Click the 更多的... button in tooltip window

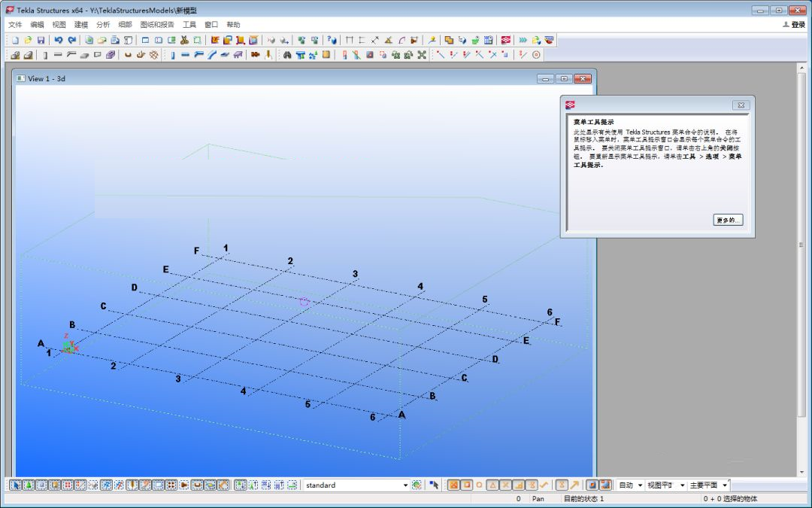point(728,220)
